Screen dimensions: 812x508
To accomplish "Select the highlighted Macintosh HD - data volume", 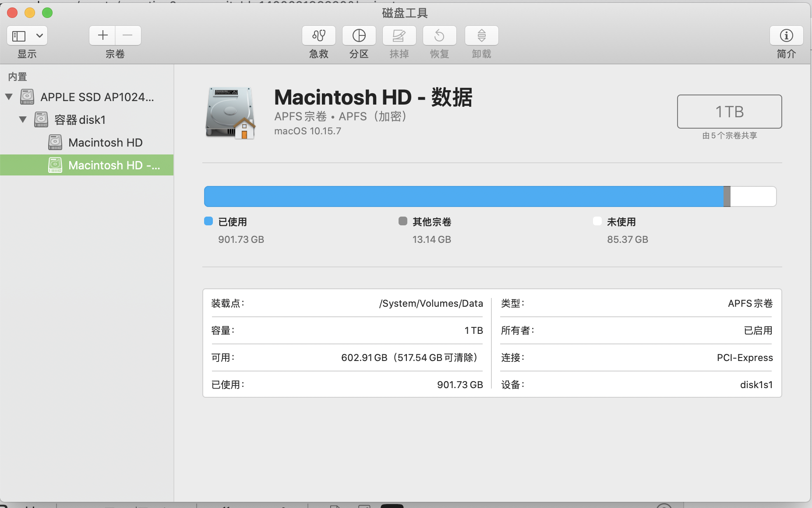I will tap(114, 165).
